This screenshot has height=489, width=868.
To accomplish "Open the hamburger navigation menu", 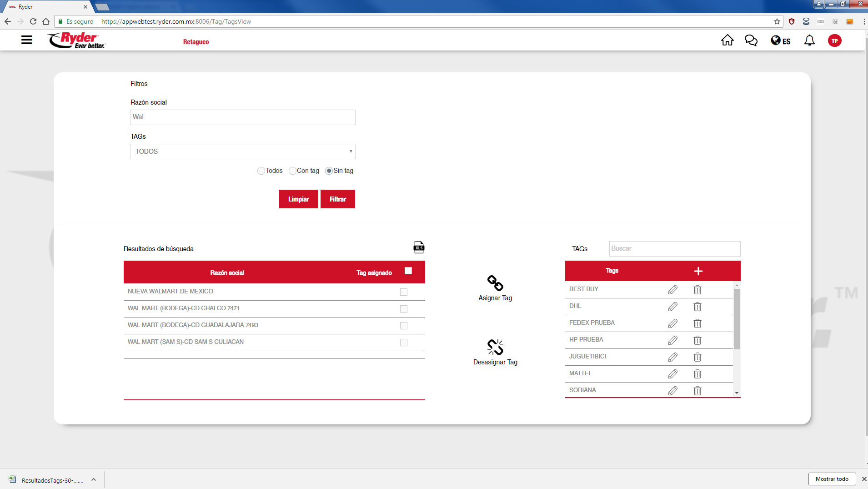I will click(x=26, y=40).
